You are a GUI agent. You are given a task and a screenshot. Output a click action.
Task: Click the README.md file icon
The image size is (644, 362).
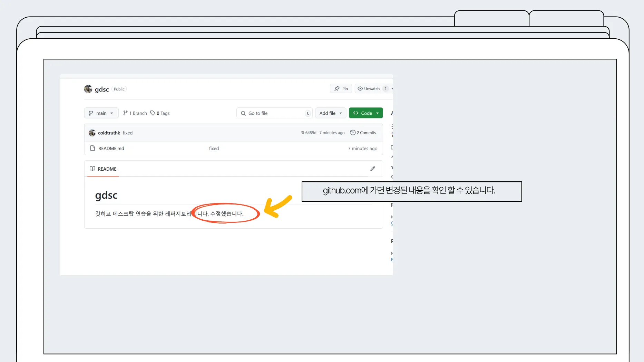[92, 148]
